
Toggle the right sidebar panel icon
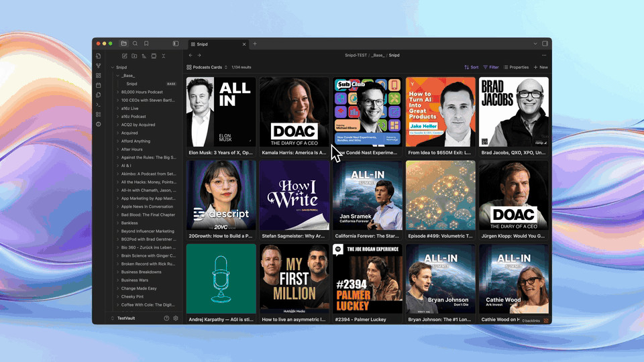(x=545, y=44)
